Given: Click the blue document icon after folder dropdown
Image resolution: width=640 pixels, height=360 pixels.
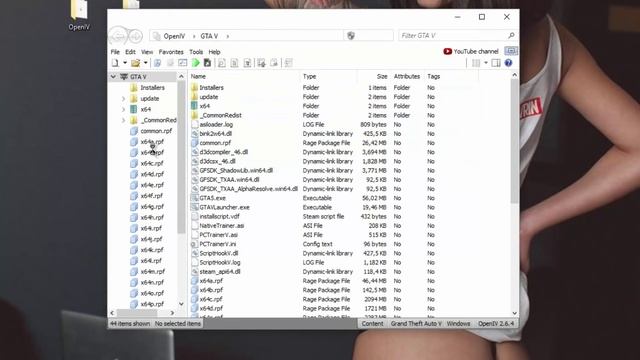Looking at the screenshot, I should click(157, 63).
